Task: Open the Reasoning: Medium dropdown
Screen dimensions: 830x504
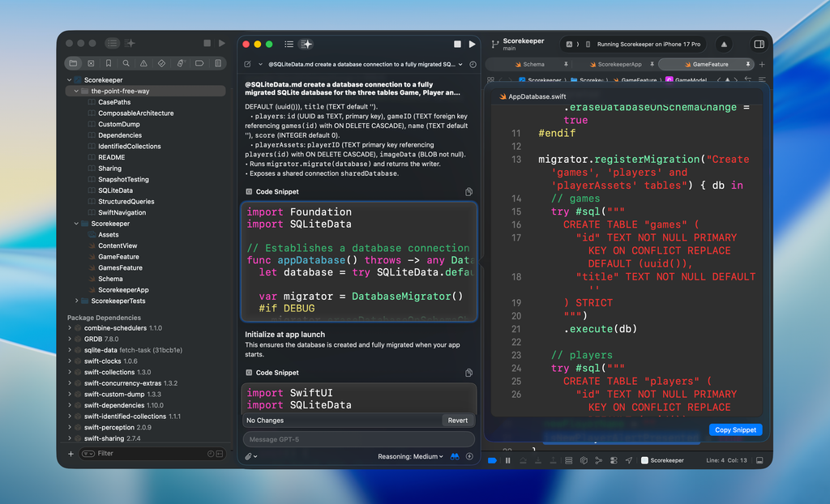Action: [410, 456]
